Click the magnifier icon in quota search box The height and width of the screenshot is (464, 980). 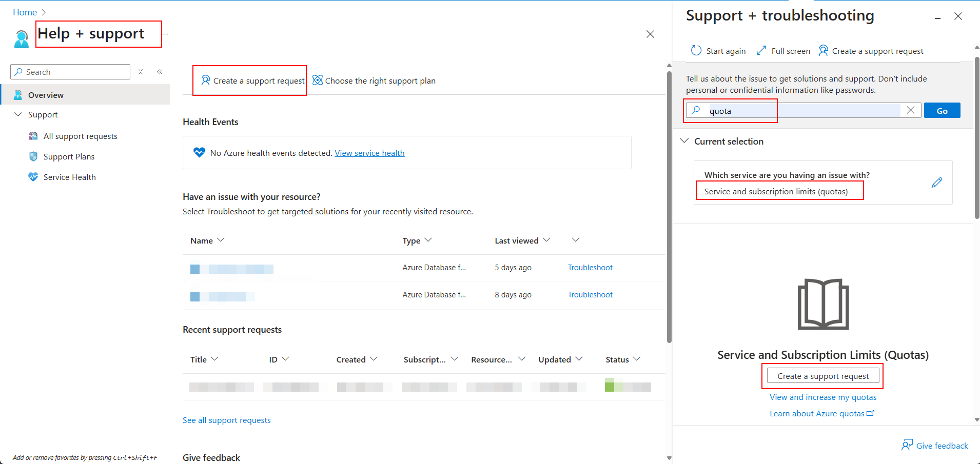tap(696, 110)
